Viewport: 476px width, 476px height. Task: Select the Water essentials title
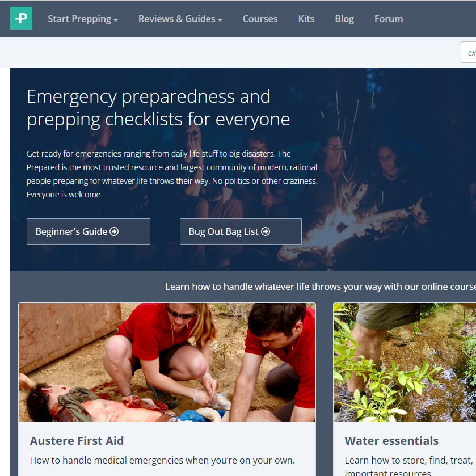(391, 441)
